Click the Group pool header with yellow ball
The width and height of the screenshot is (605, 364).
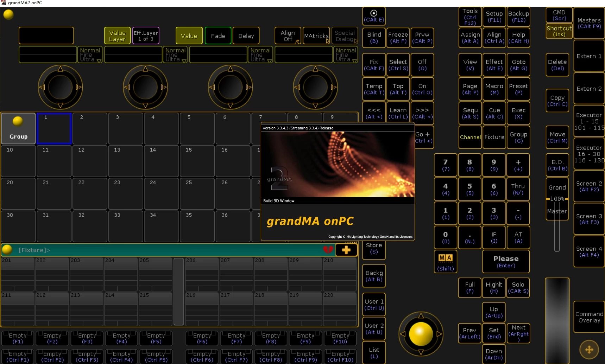click(x=18, y=128)
